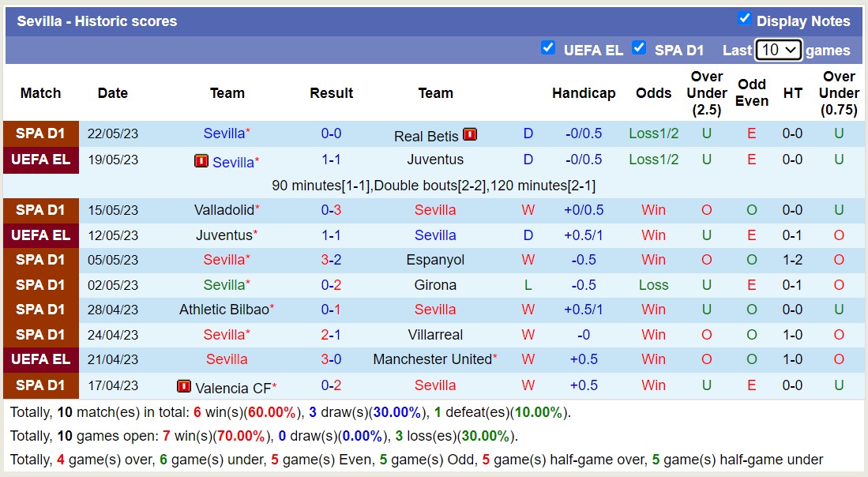Open the Sevilla 0-0 Real Betis result
Viewport: 868px width, 477px height.
coord(331,133)
